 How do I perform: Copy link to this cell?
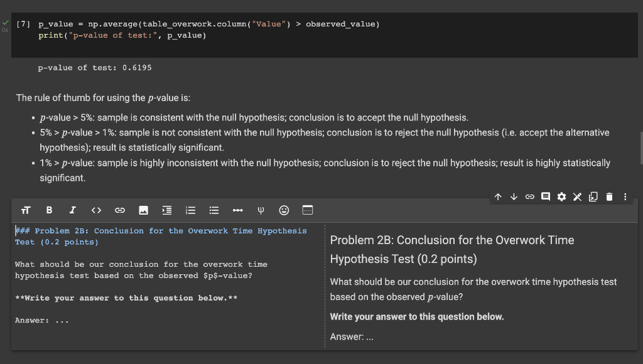(x=530, y=197)
